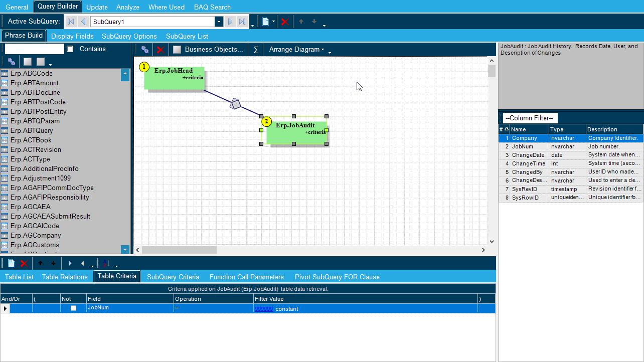The image size is (644, 362).
Task: Go to last subquery arrow
Action: [x=242, y=22]
